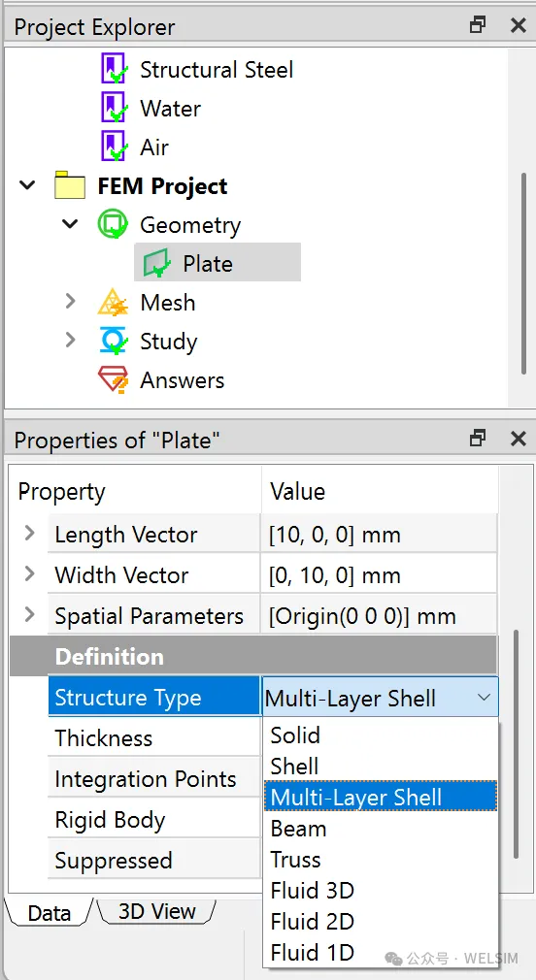
Task: Collapse the FEM Project tree node
Action: 27,185
